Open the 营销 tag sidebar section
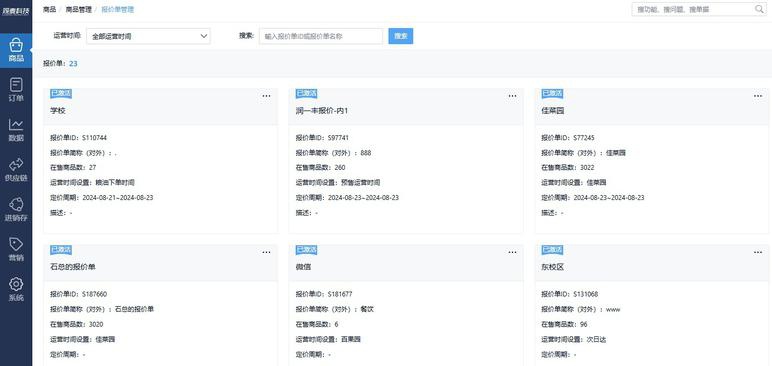 [16, 250]
